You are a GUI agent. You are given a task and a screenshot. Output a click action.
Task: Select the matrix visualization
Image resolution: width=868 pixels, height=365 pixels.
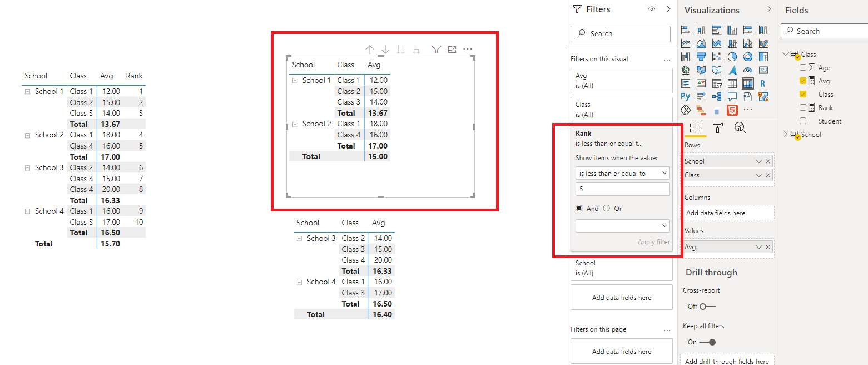(748, 83)
